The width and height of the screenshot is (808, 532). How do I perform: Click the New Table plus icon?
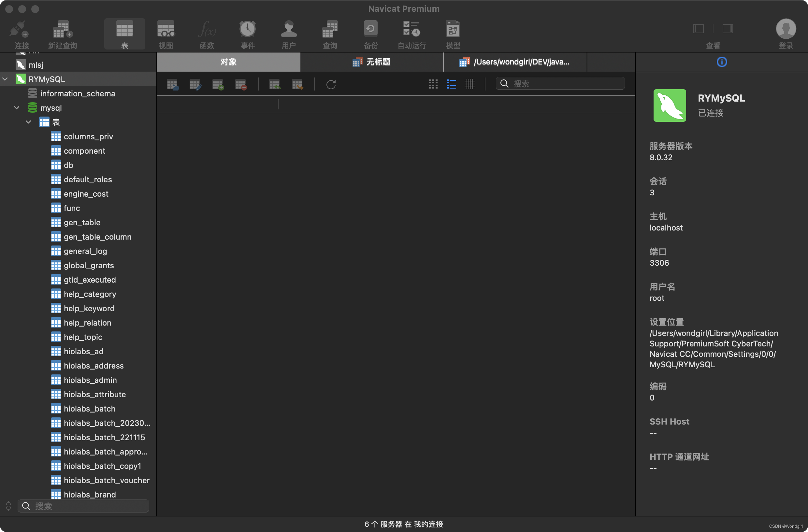click(x=218, y=84)
